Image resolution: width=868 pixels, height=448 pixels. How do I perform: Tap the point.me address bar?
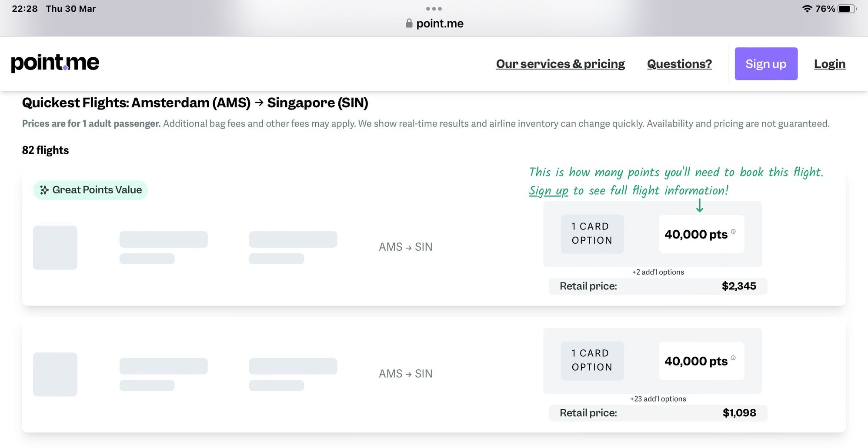coord(439,23)
